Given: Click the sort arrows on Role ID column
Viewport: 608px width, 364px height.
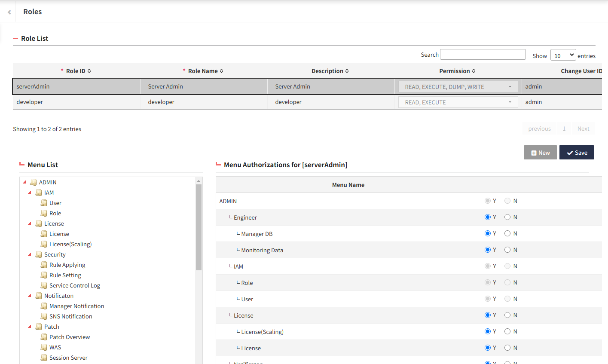Looking at the screenshot, I should tap(89, 71).
